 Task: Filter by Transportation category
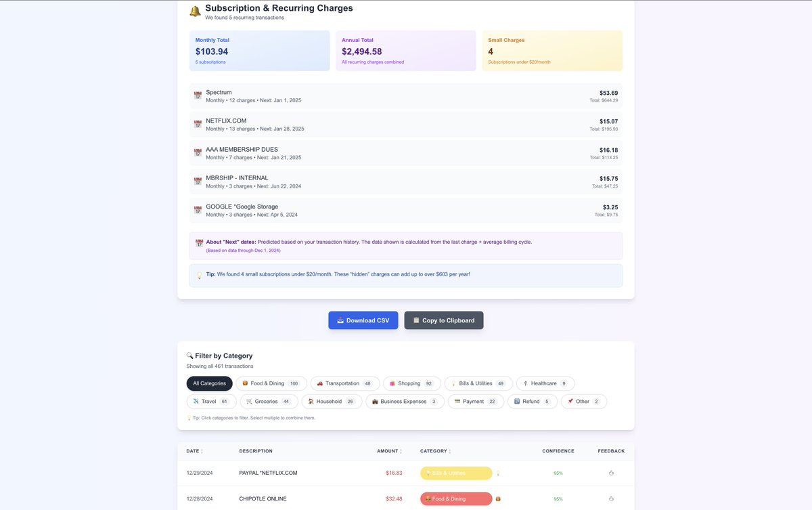[345, 383]
